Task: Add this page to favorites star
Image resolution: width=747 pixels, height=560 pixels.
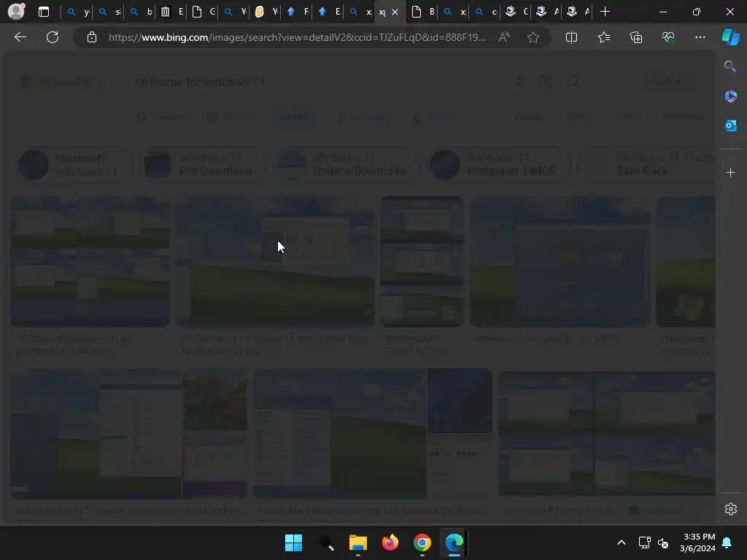Action: (533, 37)
